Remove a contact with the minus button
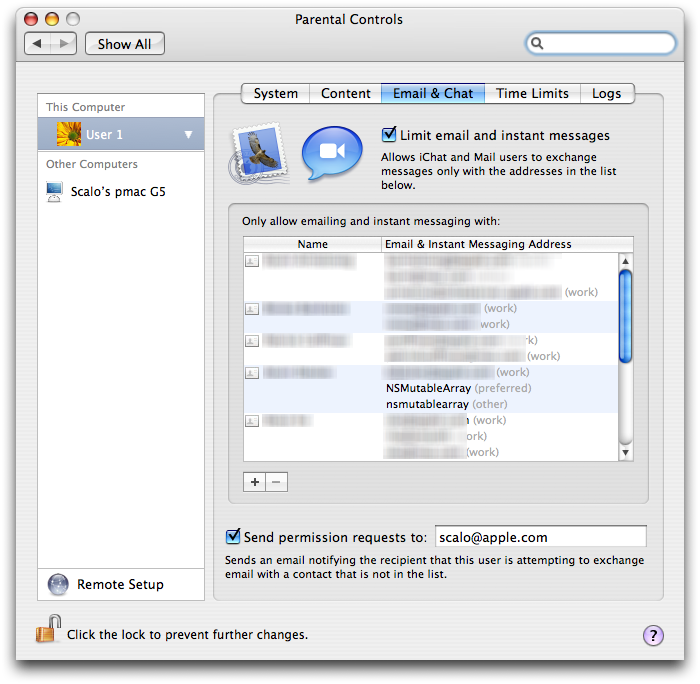Screen dimensions: 700x684 276,482
